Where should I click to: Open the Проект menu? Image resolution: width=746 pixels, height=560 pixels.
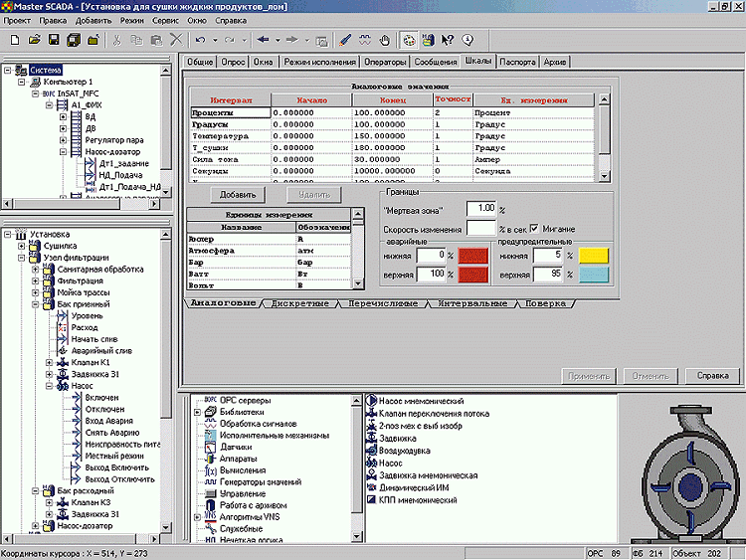(x=17, y=21)
